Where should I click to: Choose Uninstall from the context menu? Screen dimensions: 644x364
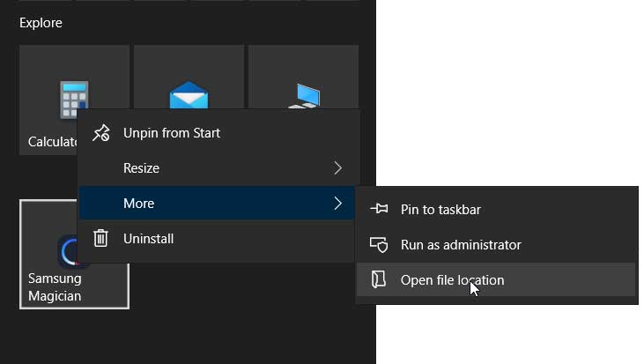(x=218, y=238)
